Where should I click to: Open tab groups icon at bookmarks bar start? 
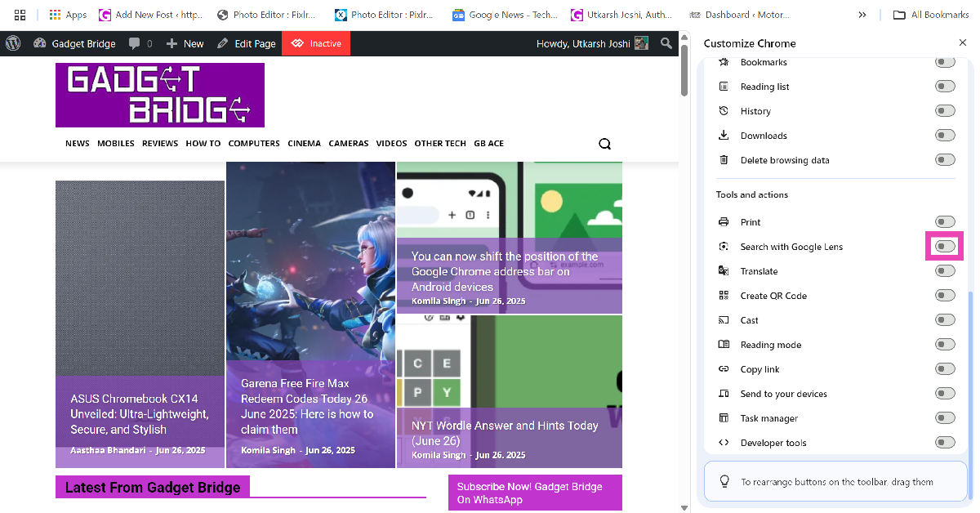tap(20, 15)
